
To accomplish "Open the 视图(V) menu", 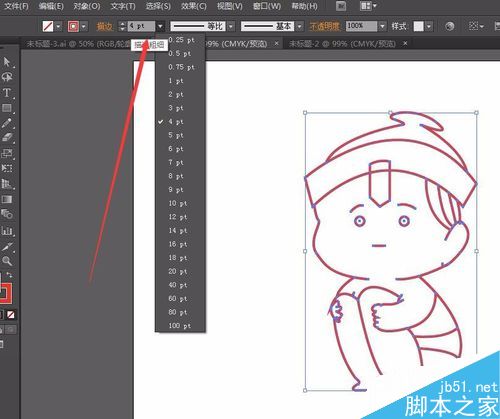I will [x=230, y=6].
